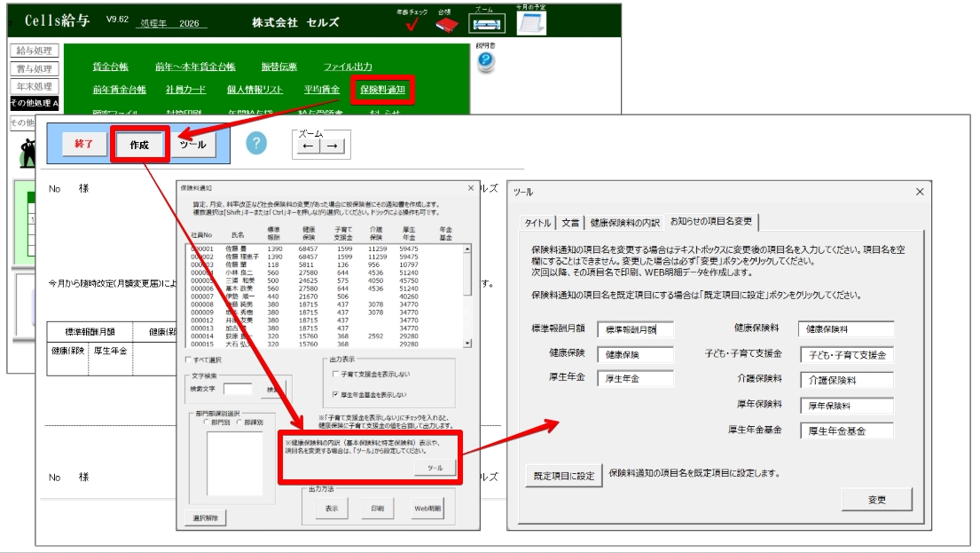The width and height of the screenshot is (980, 553).
Task: Click the 年表チェック red checkmark icon
Action: 412,24
